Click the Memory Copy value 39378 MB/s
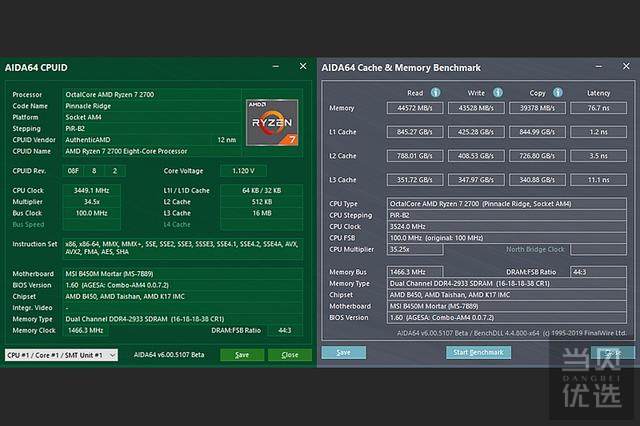This screenshot has width=640, height=426. (x=537, y=108)
